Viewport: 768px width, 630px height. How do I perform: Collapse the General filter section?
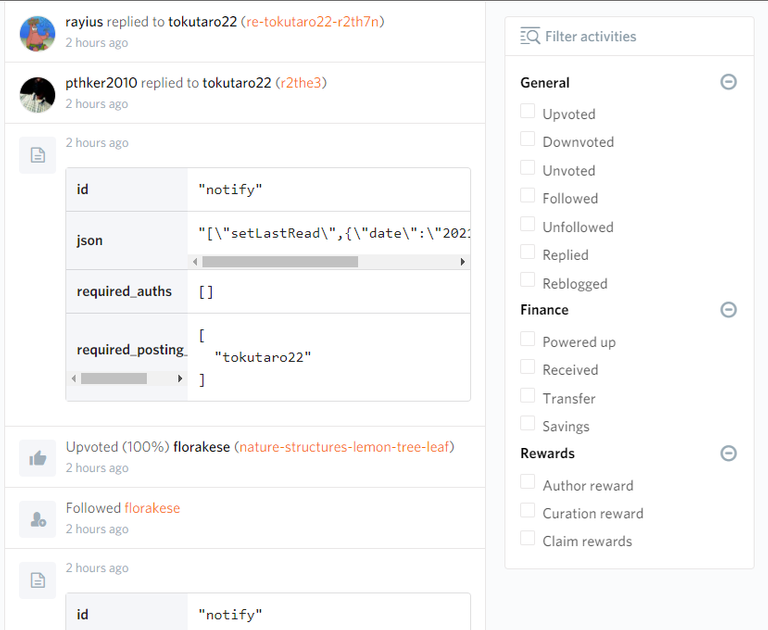pos(729,82)
